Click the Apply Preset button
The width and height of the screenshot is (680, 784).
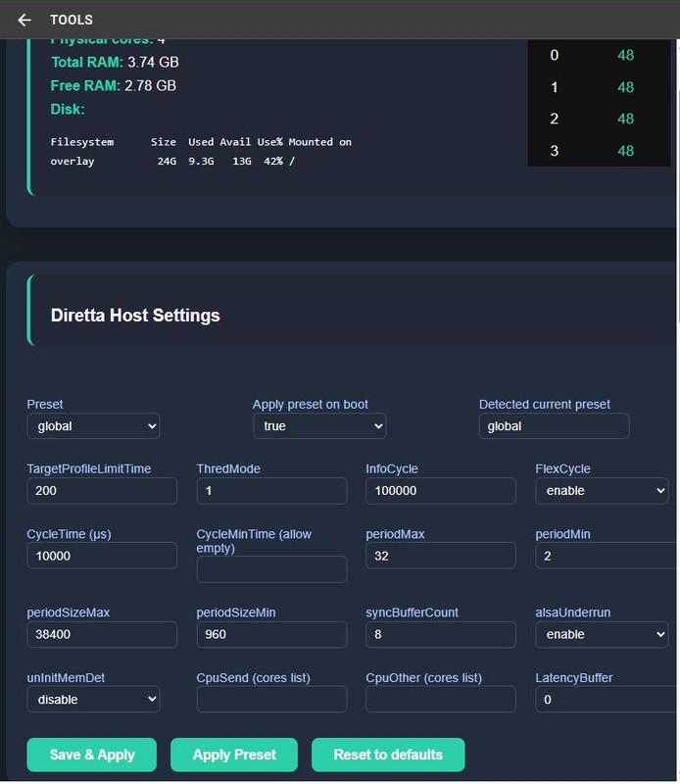tap(234, 755)
